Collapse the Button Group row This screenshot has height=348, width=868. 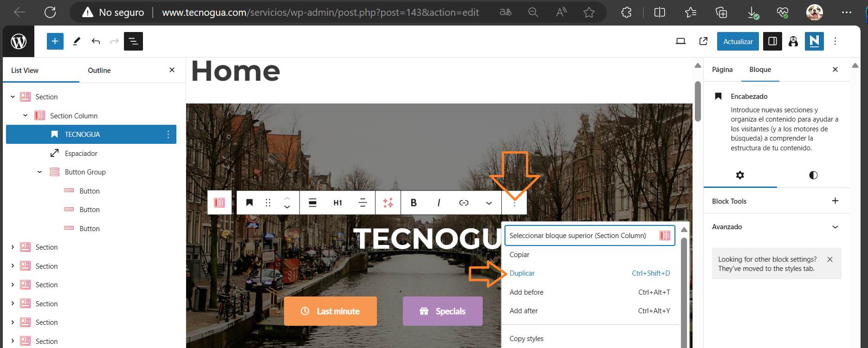39,172
